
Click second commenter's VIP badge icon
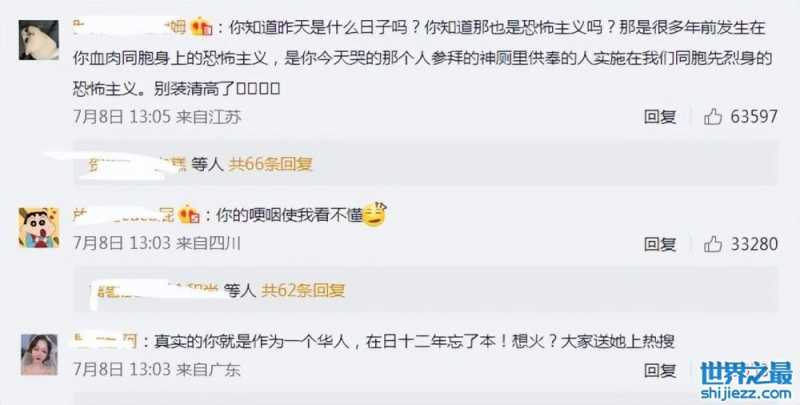pyautogui.click(x=189, y=215)
